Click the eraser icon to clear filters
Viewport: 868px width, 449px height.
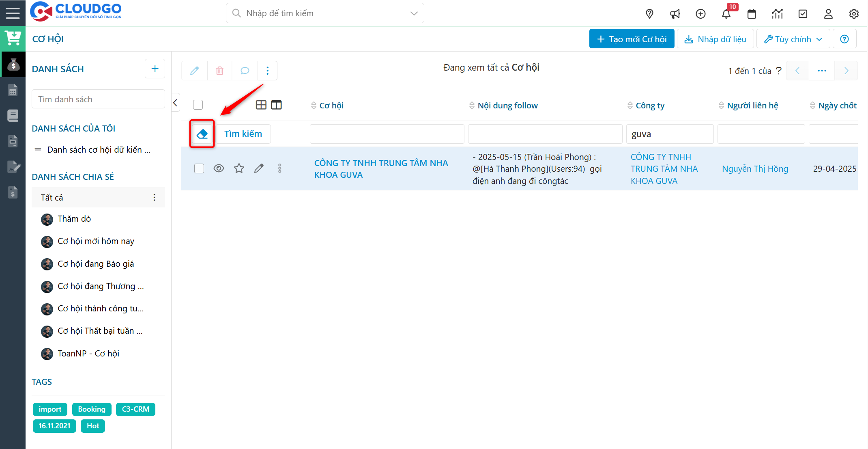pyautogui.click(x=202, y=134)
